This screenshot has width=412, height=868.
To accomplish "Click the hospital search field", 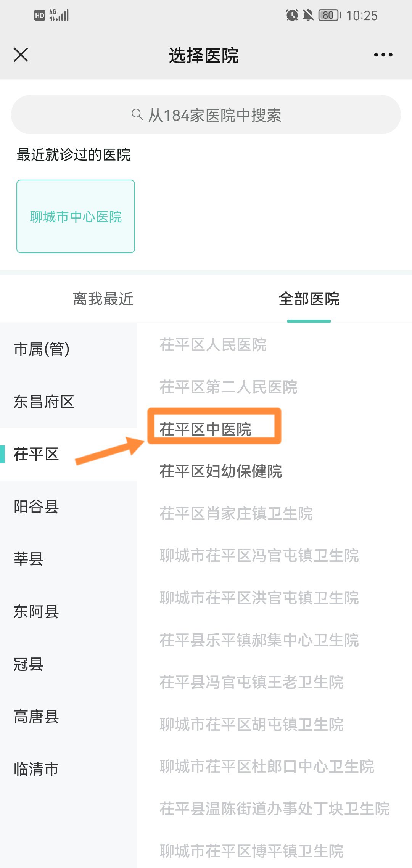I will point(206,115).
